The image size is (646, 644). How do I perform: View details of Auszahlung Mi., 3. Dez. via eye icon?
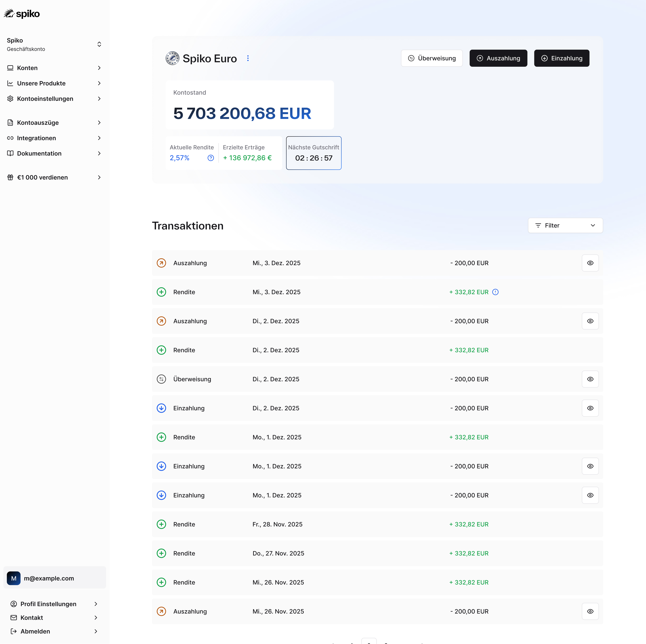tap(590, 263)
